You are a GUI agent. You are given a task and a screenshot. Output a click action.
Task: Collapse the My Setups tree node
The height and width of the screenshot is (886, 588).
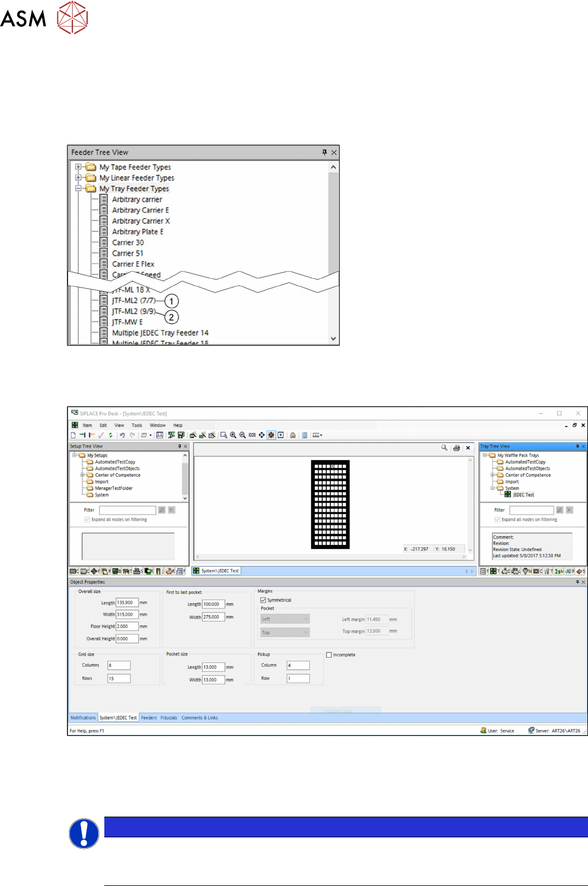click(74, 455)
